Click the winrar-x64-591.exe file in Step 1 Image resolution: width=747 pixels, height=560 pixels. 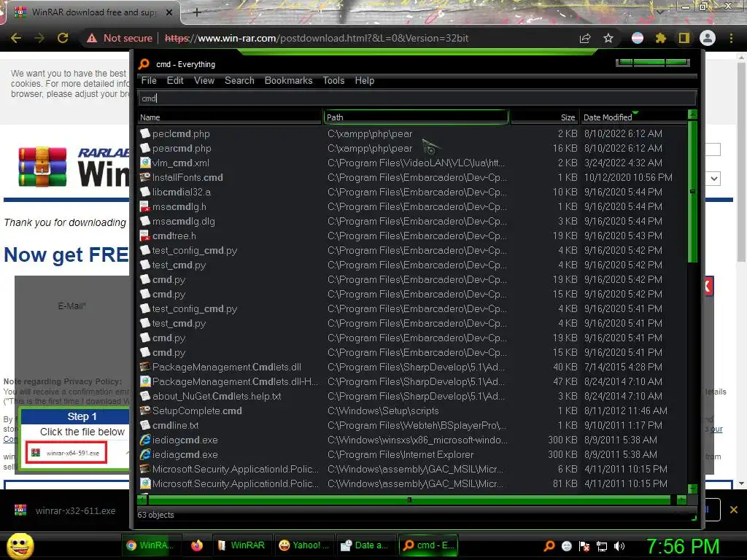click(66, 453)
